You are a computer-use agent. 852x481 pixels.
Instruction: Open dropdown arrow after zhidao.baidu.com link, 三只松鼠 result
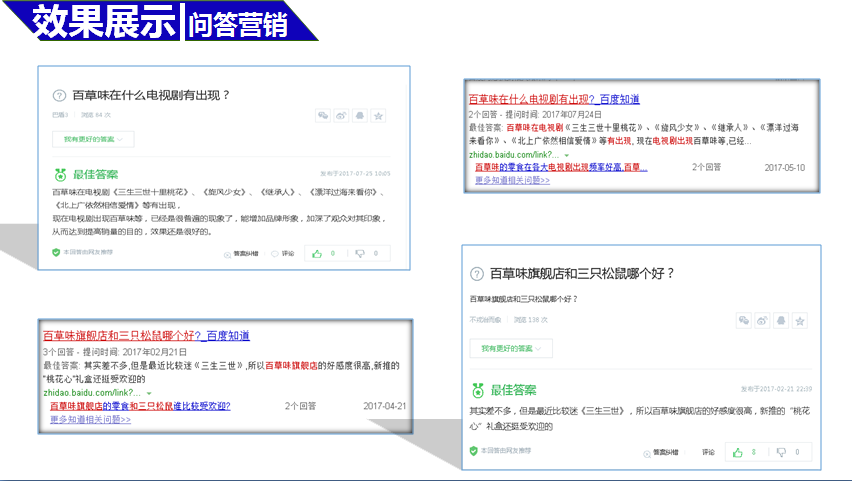(x=149, y=393)
